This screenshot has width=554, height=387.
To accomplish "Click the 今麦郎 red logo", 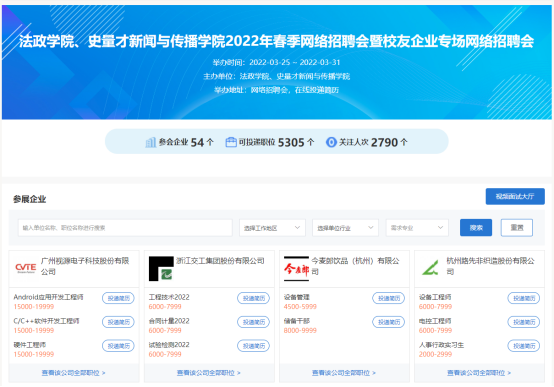I will coord(296,269).
